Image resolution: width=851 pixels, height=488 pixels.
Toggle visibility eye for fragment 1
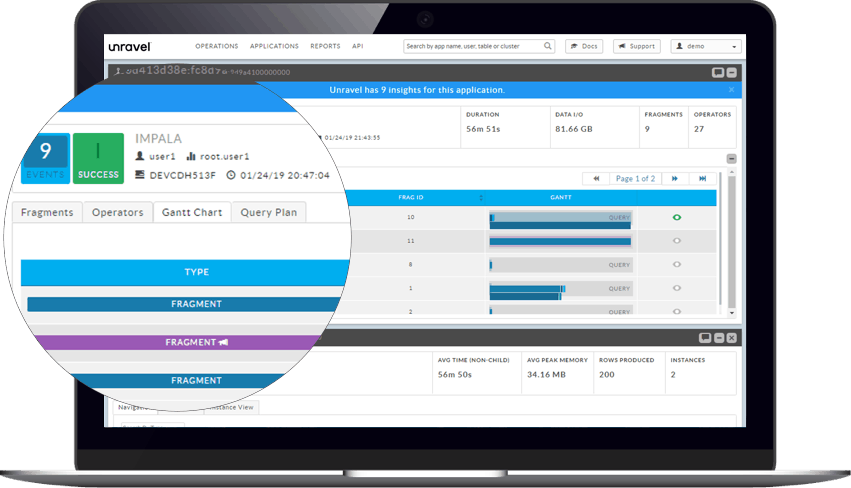tap(676, 288)
